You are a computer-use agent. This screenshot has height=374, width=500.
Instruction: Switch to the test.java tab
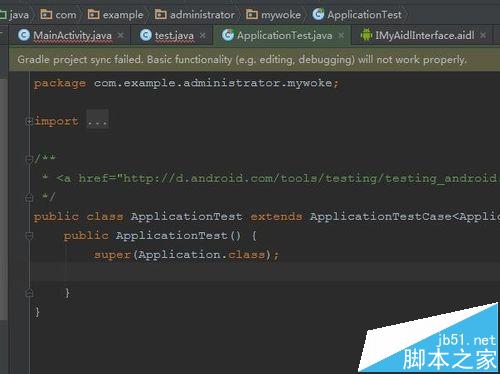[x=174, y=35]
